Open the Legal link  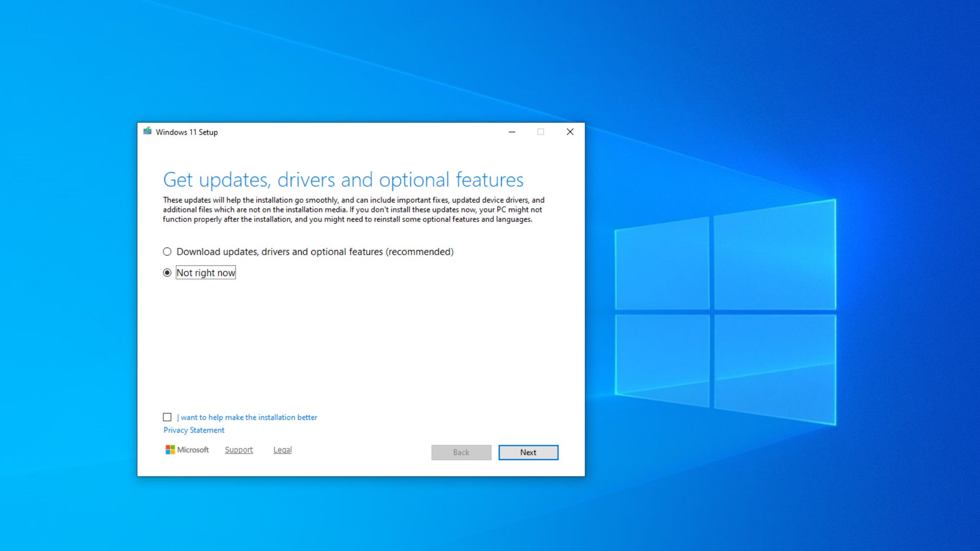point(282,449)
